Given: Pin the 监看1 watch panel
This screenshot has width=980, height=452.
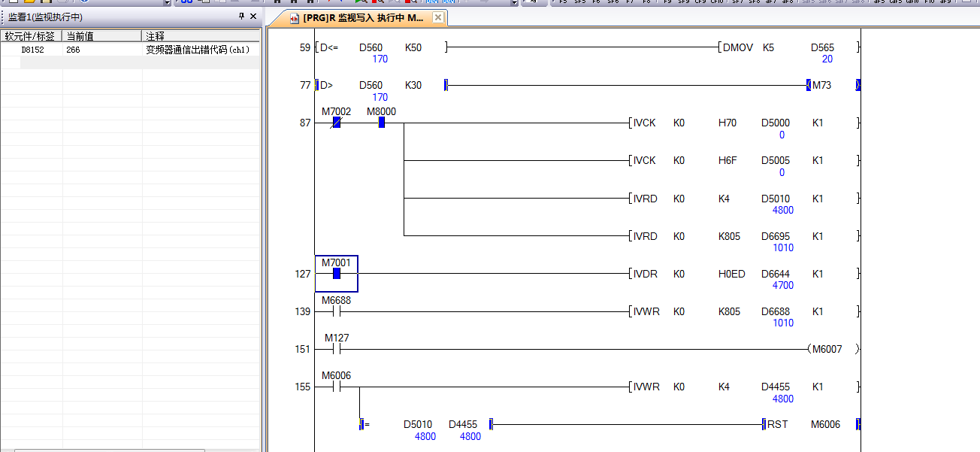Looking at the screenshot, I should coord(241,17).
